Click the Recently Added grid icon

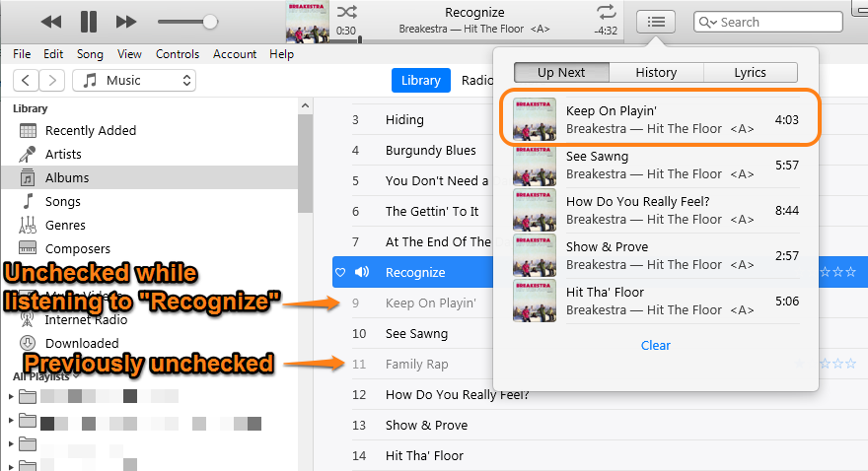[x=28, y=130]
